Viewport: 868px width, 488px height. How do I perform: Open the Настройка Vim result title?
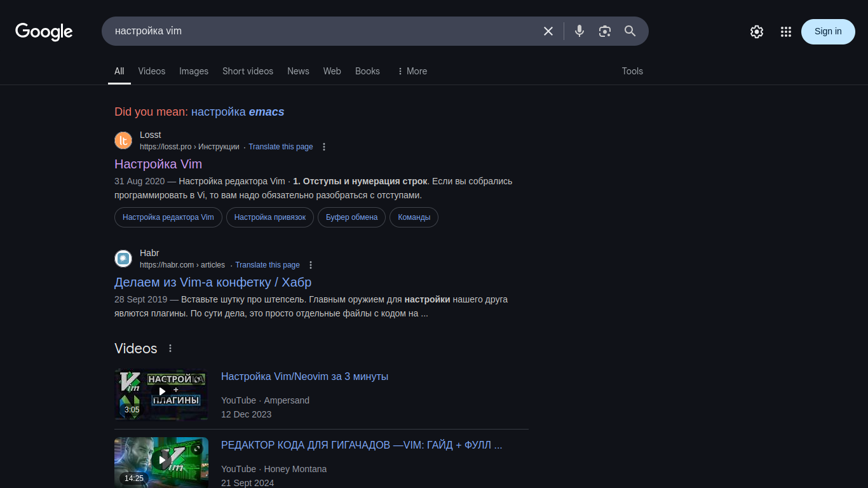[x=158, y=164]
